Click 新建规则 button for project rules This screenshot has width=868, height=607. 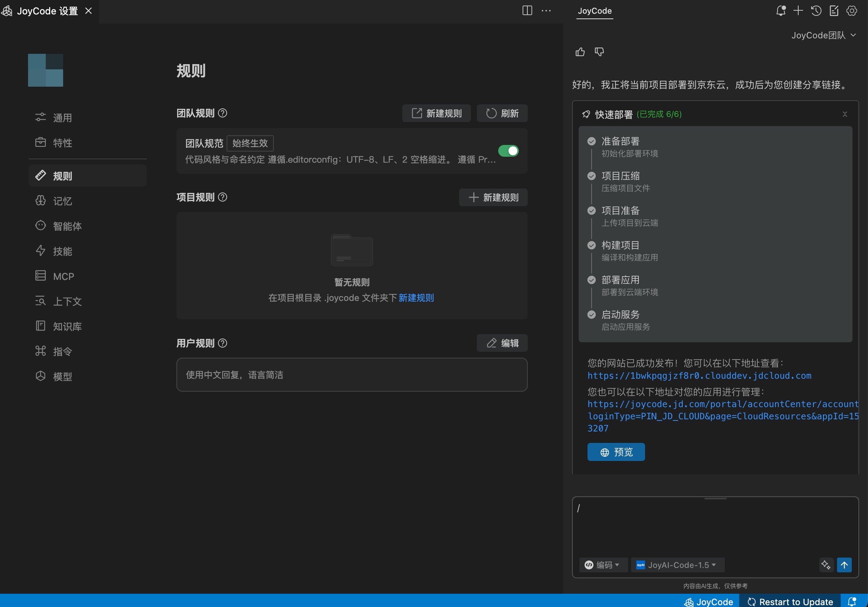pyautogui.click(x=493, y=197)
